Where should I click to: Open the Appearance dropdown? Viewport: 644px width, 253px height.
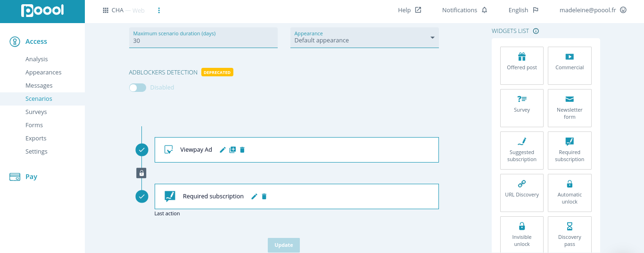tap(364, 38)
